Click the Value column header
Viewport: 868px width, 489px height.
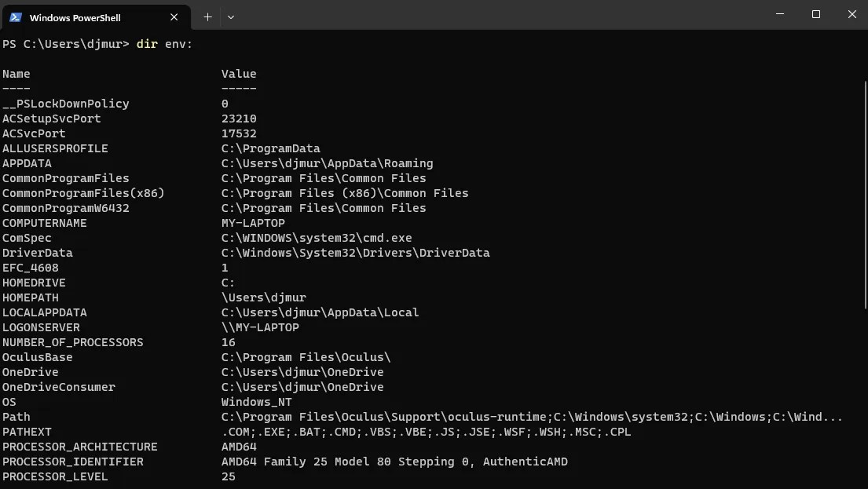[x=238, y=73]
